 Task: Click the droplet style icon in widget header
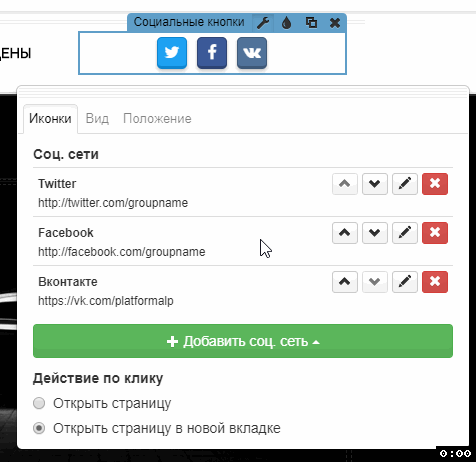[287, 23]
